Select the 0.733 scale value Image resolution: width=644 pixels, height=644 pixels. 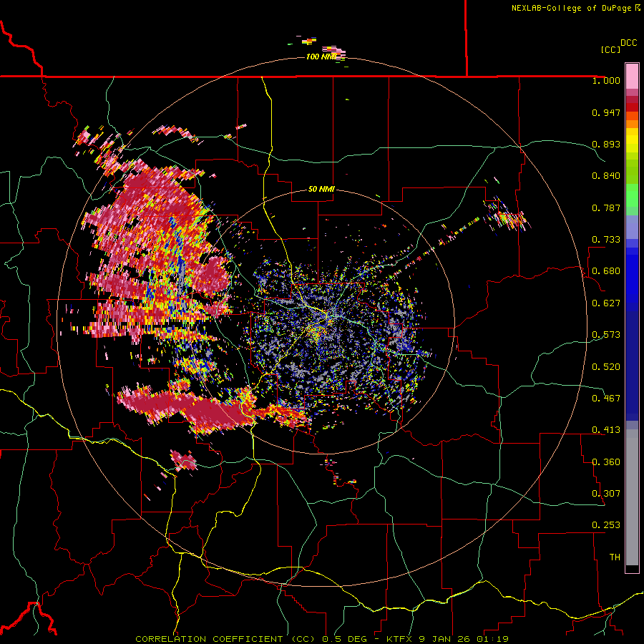coord(606,240)
